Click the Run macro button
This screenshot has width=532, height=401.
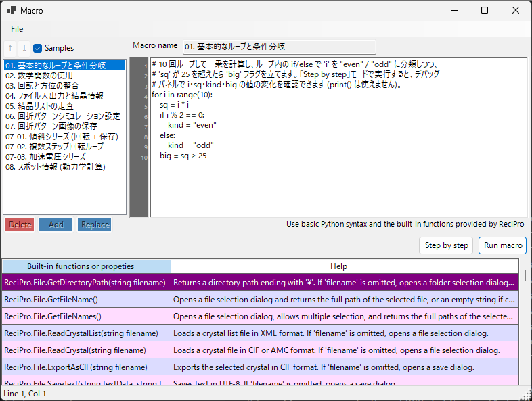(x=502, y=245)
